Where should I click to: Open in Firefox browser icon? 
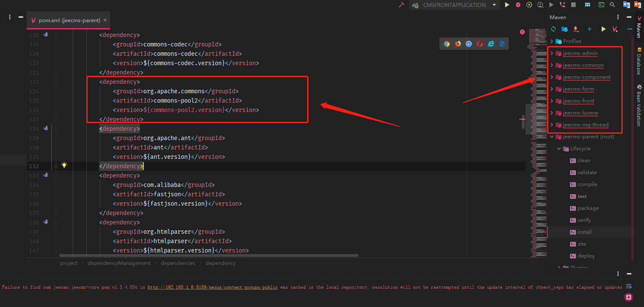pyautogui.click(x=458, y=43)
